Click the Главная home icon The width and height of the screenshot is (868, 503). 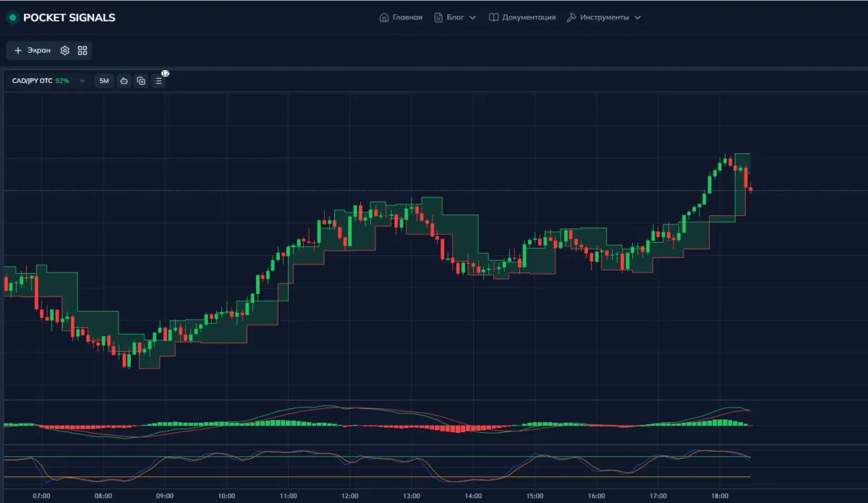[x=384, y=17]
